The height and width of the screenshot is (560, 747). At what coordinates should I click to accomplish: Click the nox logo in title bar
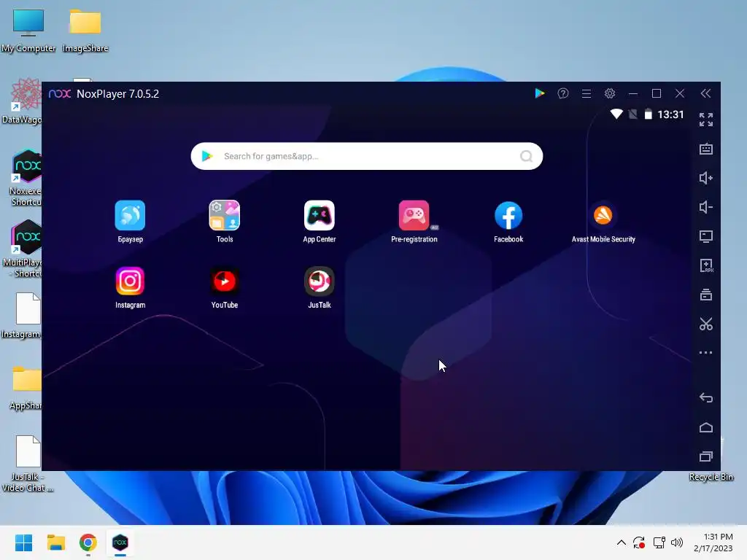coord(60,93)
